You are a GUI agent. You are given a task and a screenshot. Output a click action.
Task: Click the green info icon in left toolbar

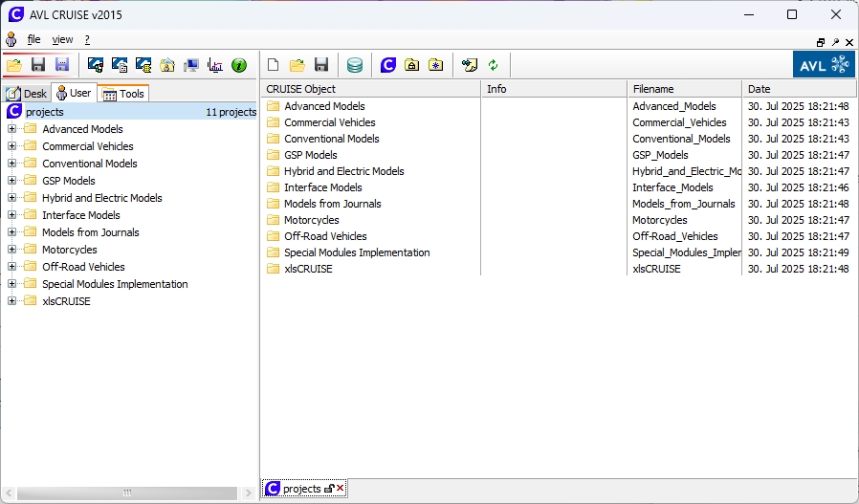pyautogui.click(x=239, y=66)
